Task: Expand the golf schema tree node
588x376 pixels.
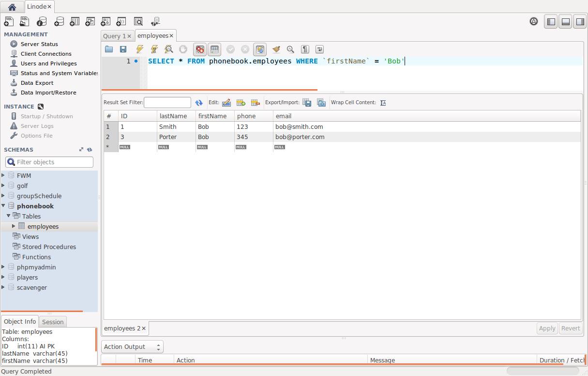Action: 3,186
